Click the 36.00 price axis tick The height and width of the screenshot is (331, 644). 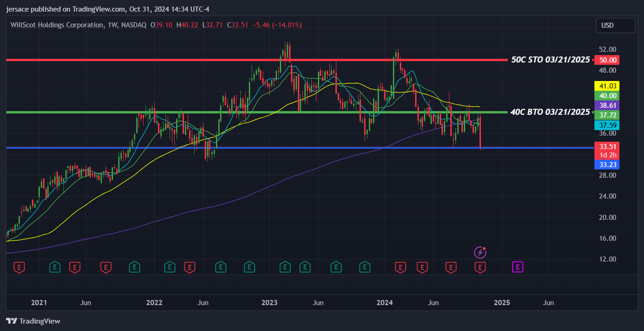point(607,133)
